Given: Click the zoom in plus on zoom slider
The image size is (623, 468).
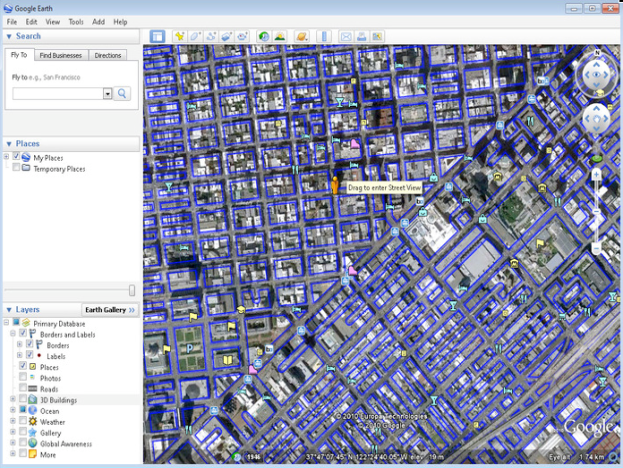Looking at the screenshot, I should pos(596,174).
